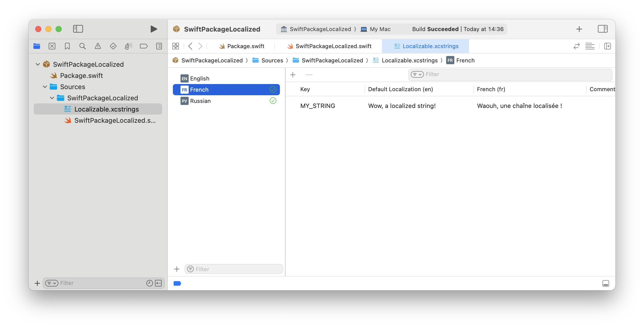Focus the navigator Filter field
The height and width of the screenshot is (328, 644).
pos(104,283)
